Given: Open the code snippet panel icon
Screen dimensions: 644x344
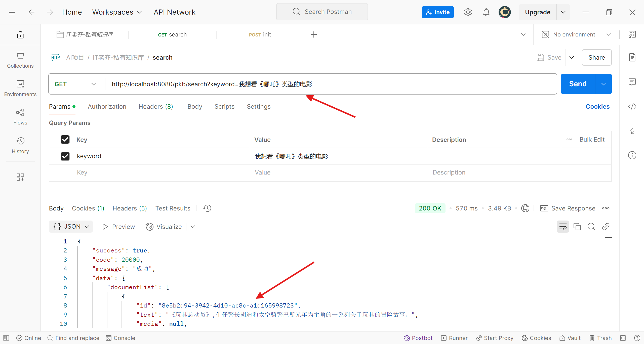Looking at the screenshot, I should click(632, 107).
